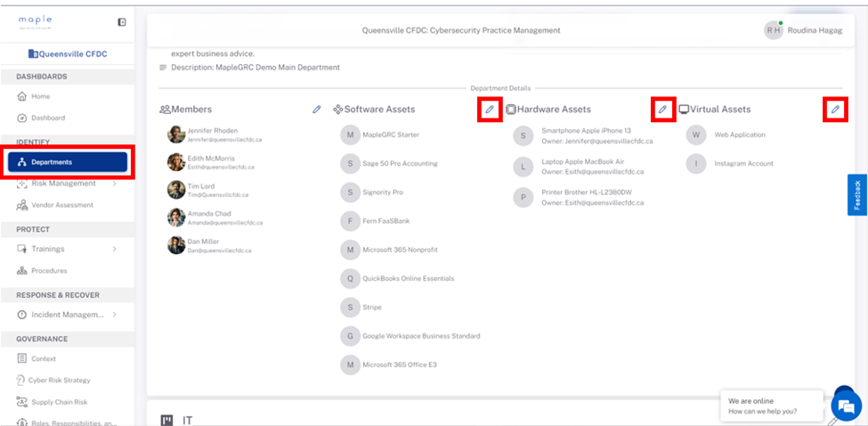868x426 pixels.
Task: Click the Context document icon
Action: (x=21, y=358)
